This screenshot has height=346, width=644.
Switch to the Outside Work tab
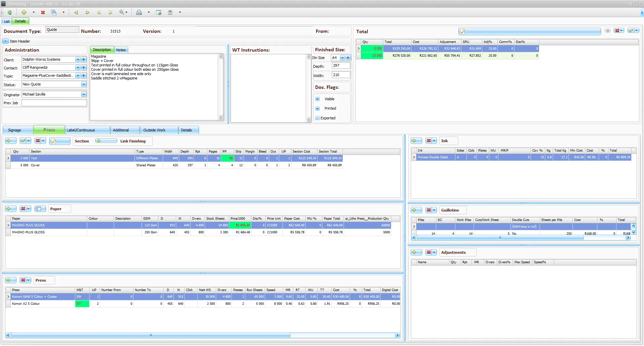click(154, 130)
